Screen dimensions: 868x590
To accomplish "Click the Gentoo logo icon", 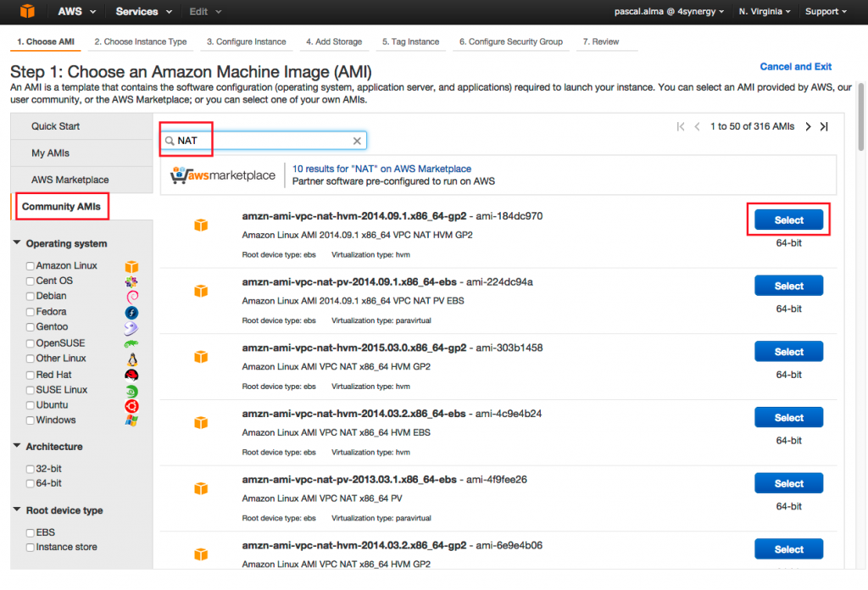I will (131, 328).
